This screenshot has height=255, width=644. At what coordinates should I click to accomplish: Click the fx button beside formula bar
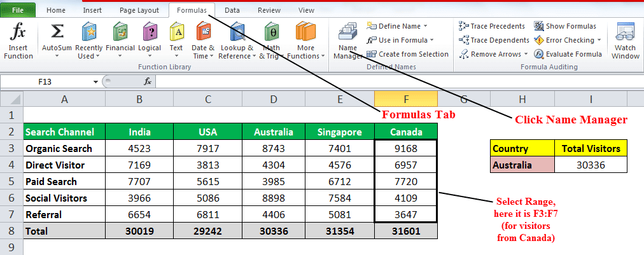click(148, 82)
